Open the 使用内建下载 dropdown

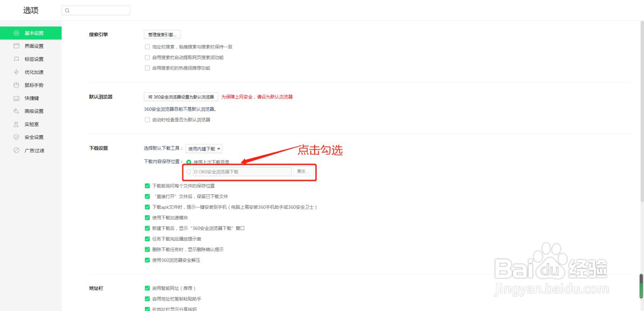click(204, 149)
